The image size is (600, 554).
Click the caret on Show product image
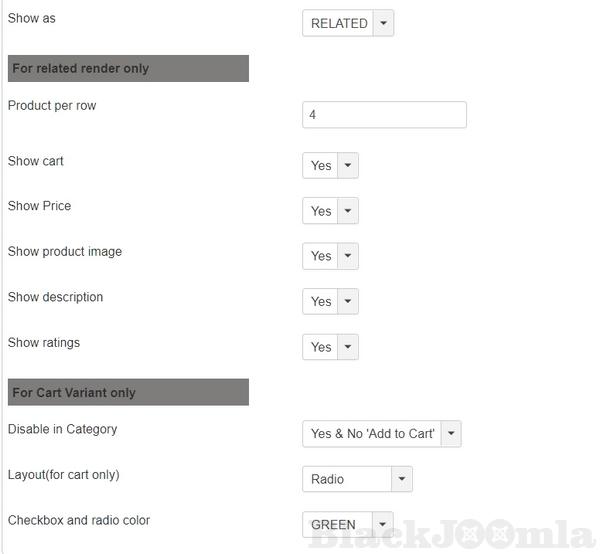(x=348, y=256)
